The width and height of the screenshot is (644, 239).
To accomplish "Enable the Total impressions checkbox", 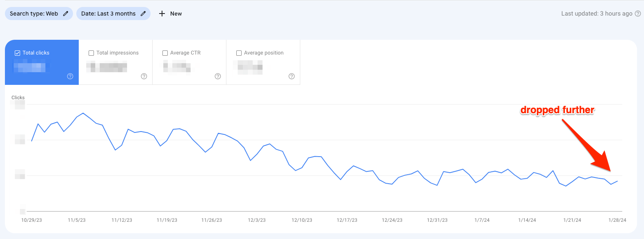I will click(91, 53).
